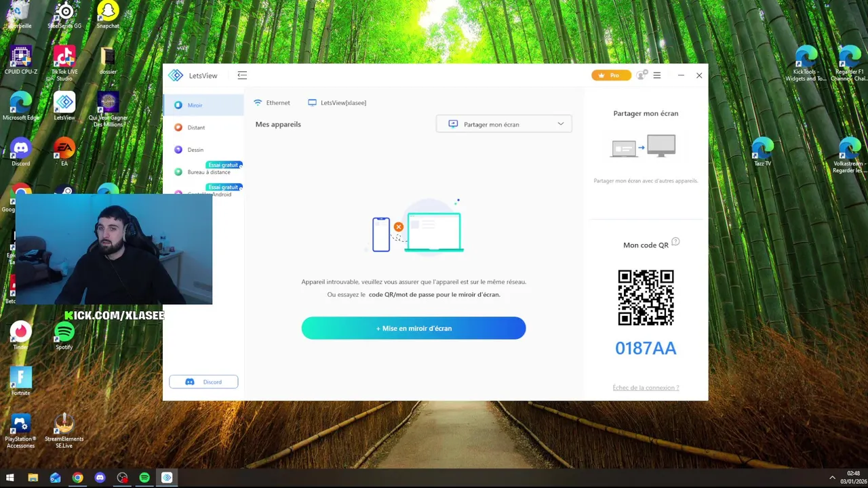Screen dimensions: 868x488
Task: Open the Volkastream desktop shortcut
Action: 850,155
